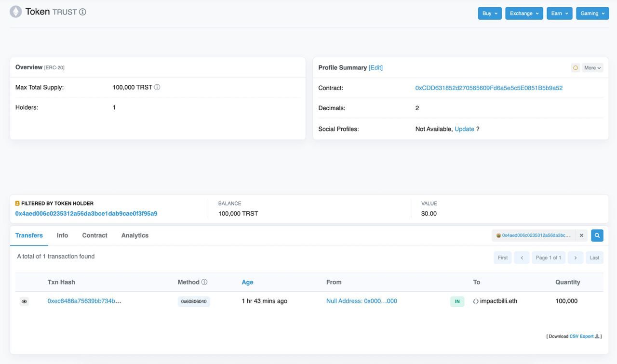Click the CSV download arrow icon
The image size is (617, 364).
pos(597,336)
